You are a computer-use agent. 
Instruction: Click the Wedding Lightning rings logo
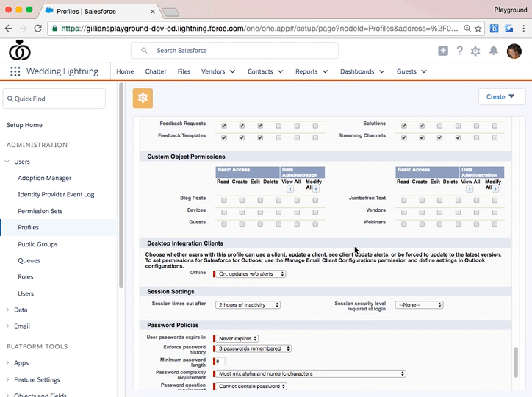pos(20,50)
